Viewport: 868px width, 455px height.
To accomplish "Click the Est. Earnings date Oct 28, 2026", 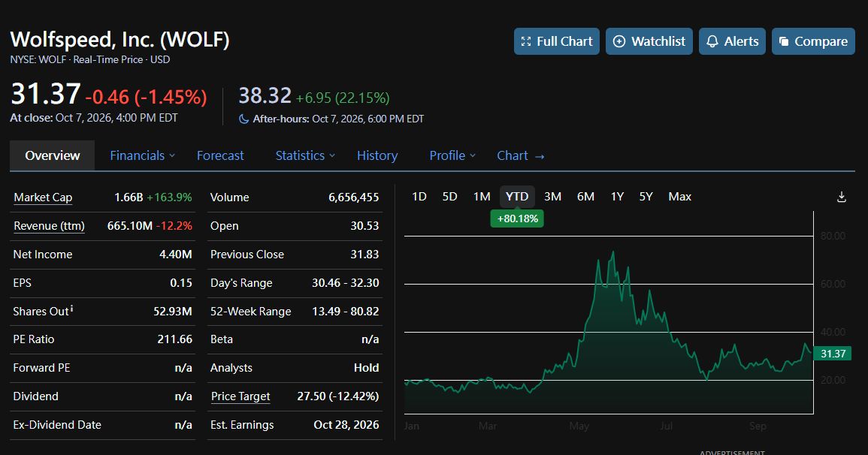I will coord(346,425).
